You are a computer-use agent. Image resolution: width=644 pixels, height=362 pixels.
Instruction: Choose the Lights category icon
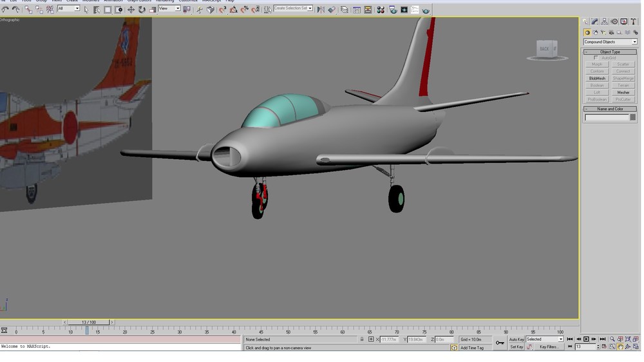click(x=603, y=32)
